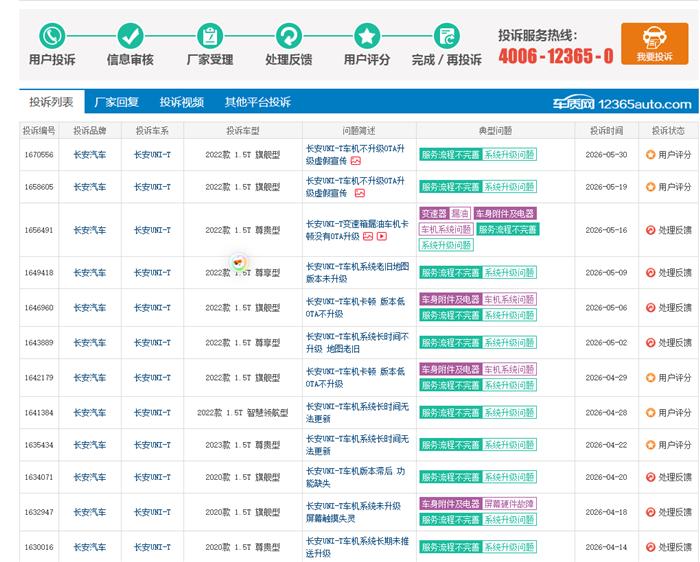
Task: Click the 用户评分 star step icon
Action: pyautogui.click(x=367, y=36)
